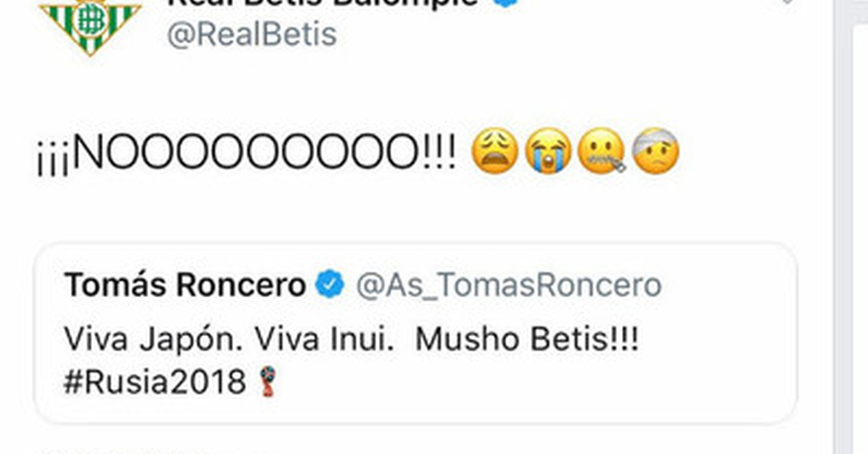
Task: Open the #Rusia2018 hashtag
Action: (x=154, y=382)
